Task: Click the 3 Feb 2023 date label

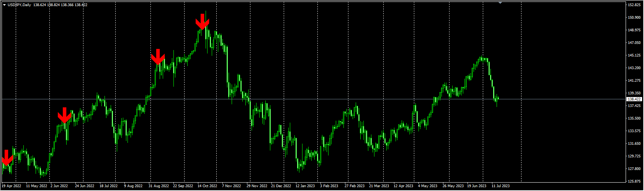Action: [x=329, y=186]
